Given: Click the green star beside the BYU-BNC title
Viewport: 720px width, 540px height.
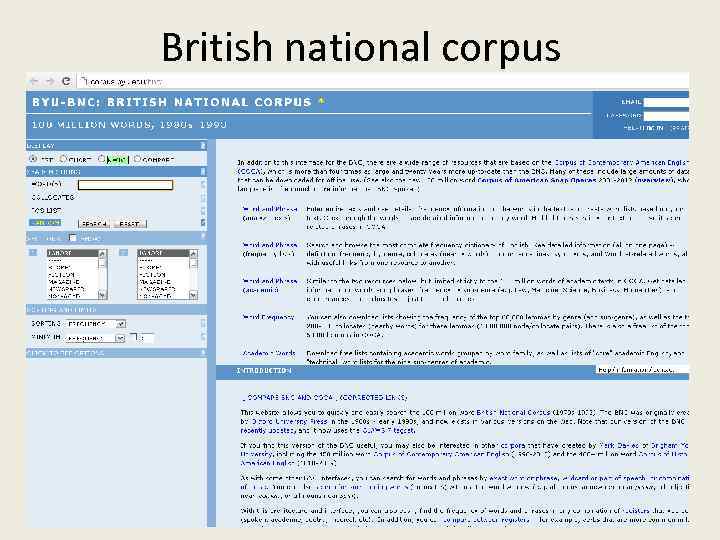Looking at the screenshot, I should (x=322, y=101).
